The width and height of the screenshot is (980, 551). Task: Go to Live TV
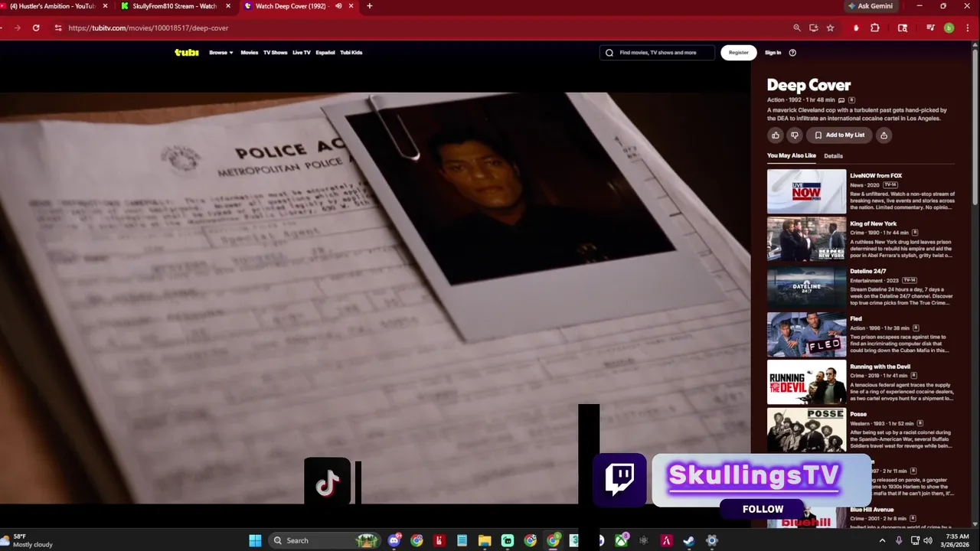point(302,53)
